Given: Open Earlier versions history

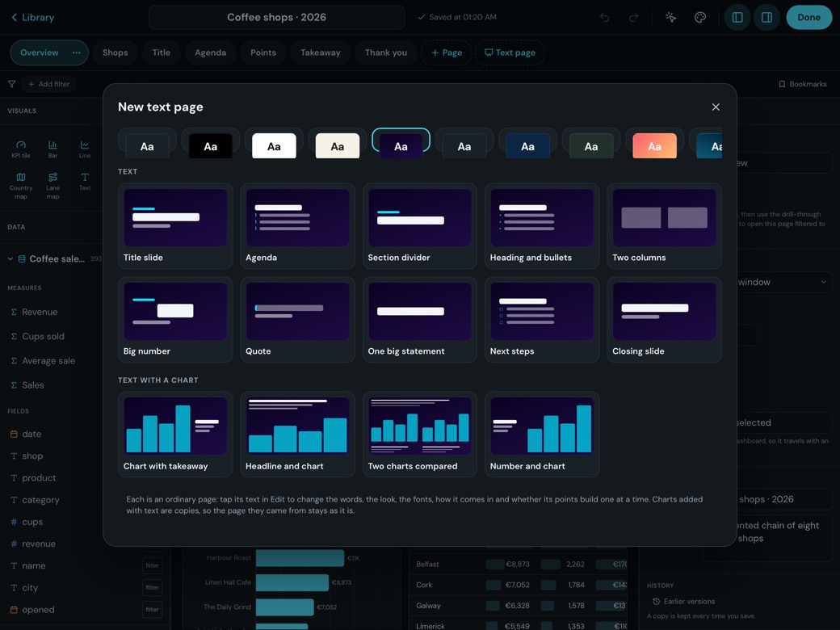Looking at the screenshot, I should pos(683,602).
